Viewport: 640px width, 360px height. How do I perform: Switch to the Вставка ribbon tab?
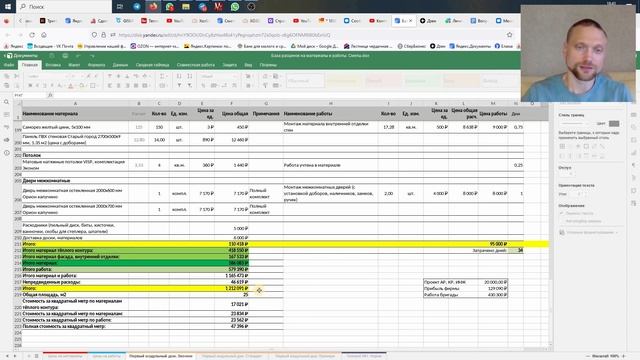pos(53,65)
